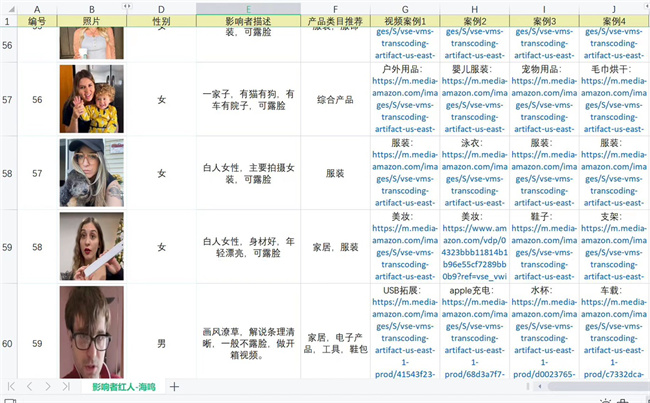Image resolution: width=650 pixels, height=403 pixels.
Task: Click the 产品类目推荐 header cell
Action: [335, 21]
